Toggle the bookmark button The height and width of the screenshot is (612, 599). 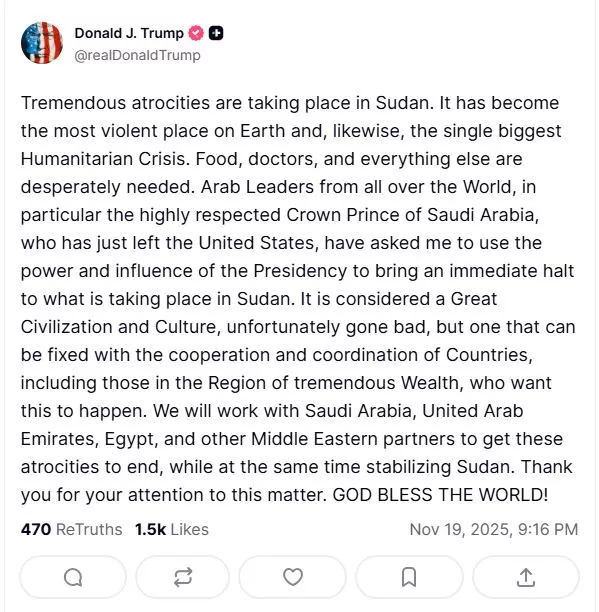click(409, 577)
